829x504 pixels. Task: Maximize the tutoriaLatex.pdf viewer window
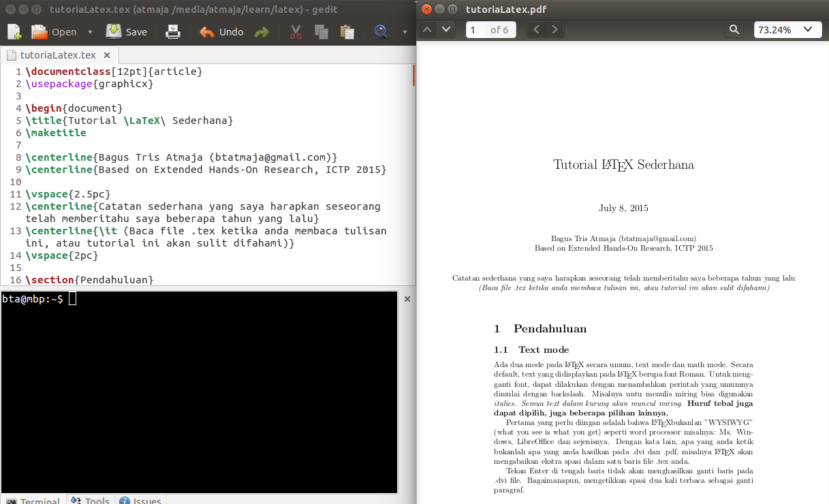click(x=452, y=9)
